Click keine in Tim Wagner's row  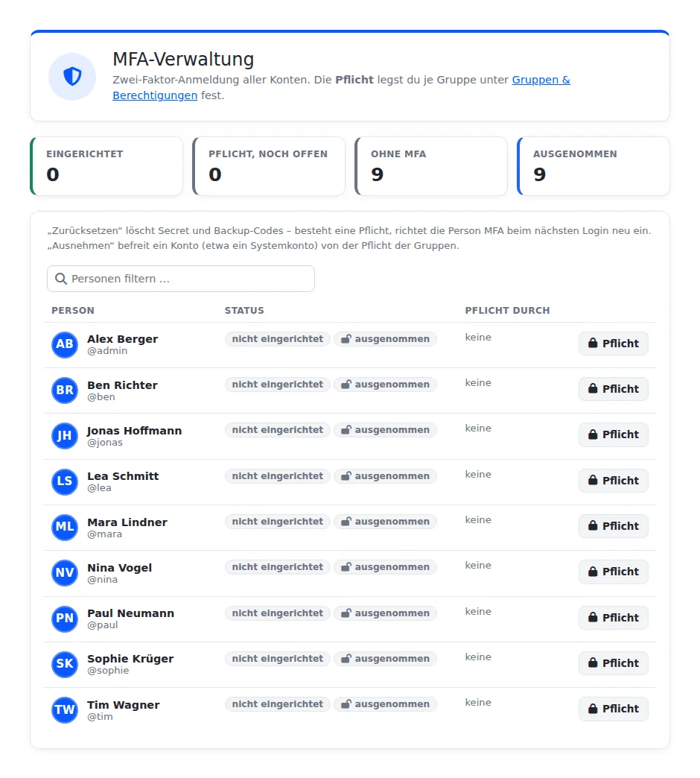[x=478, y=703]
